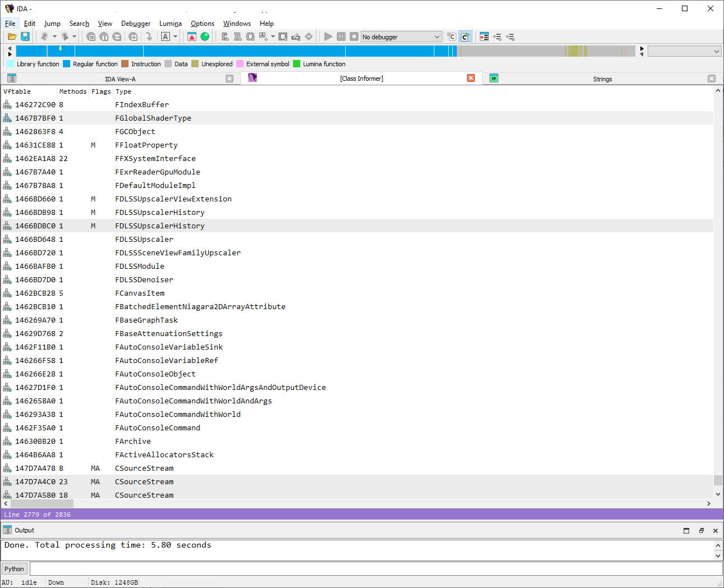
Task: Click the Open file folder icon
Action: (x=12, y=36)
